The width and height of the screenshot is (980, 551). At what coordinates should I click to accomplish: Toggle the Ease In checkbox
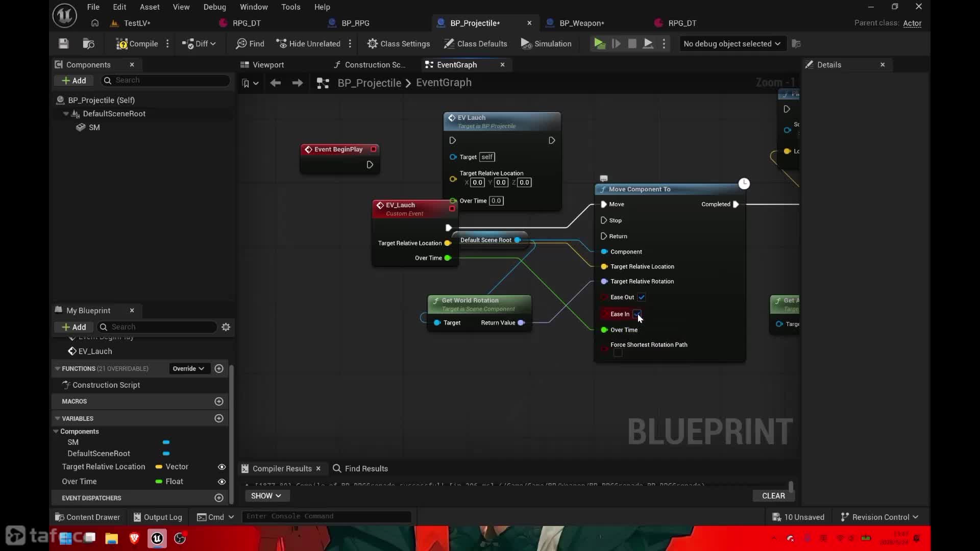click(x=636, y=314)
